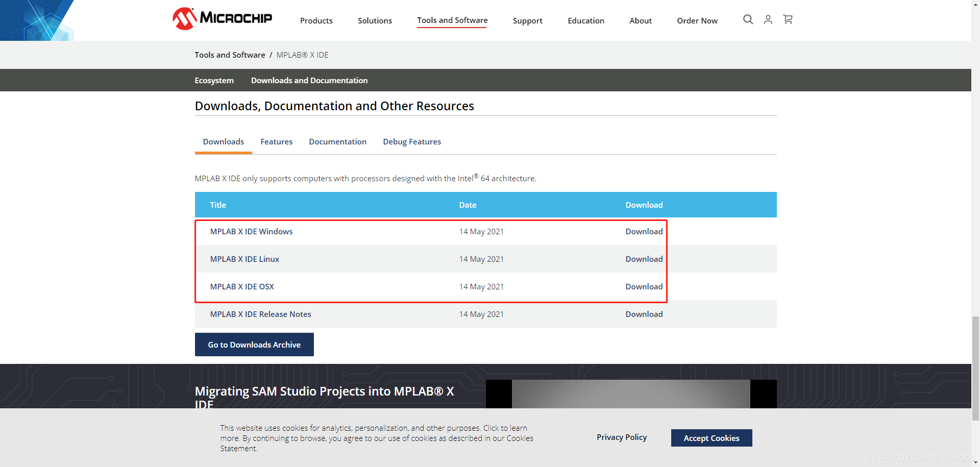Click the Title column header
Screen dimensions: 980x467
point(218,205)
